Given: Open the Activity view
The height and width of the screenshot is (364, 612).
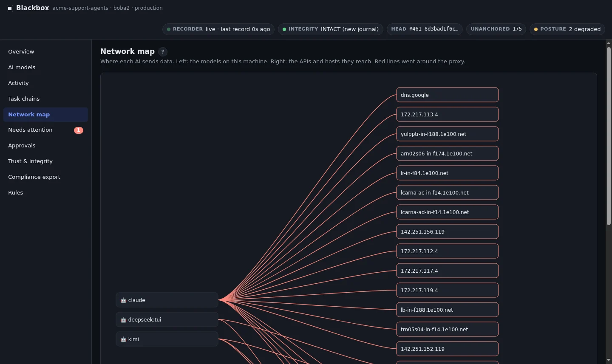Looking at the screenshot, I should [45, 83].
